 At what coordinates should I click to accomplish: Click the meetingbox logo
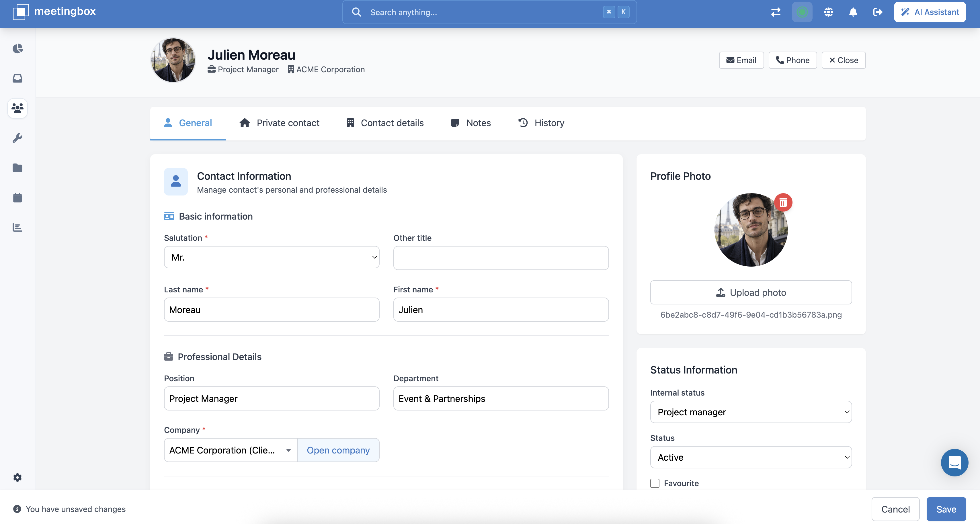[54, 11]
